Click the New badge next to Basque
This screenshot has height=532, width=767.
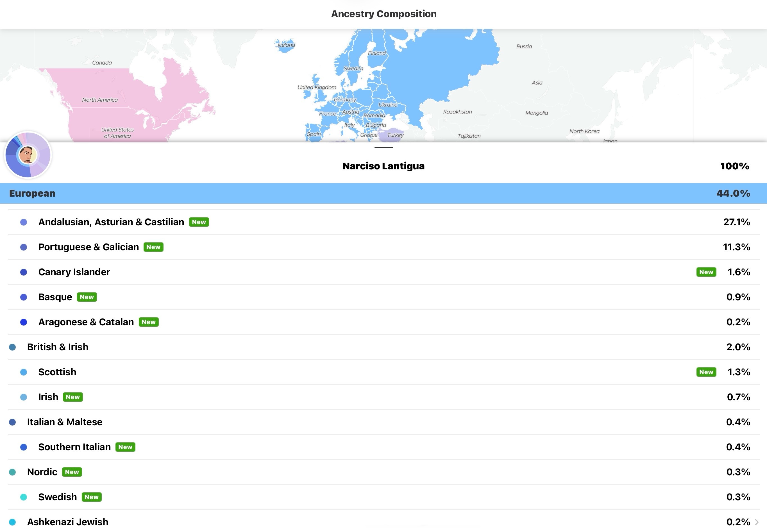pyautogui.click(x=87, y=297)
